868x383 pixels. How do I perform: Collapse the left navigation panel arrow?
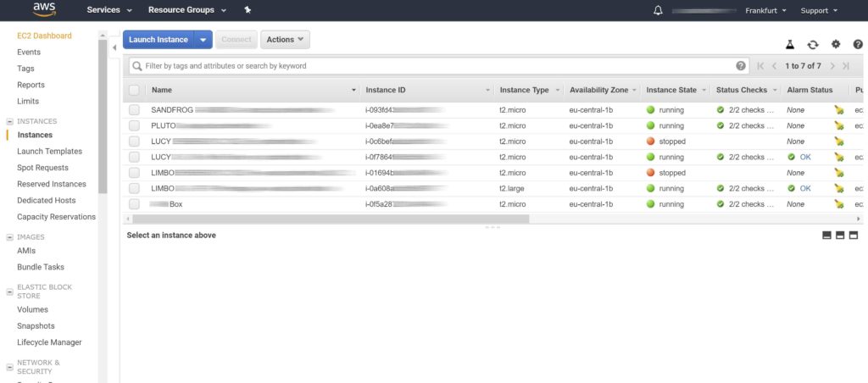[x=114, y=47]
